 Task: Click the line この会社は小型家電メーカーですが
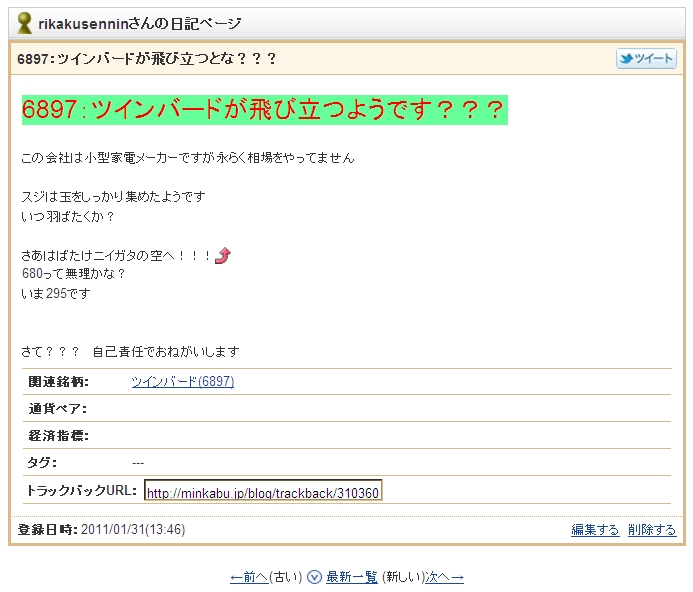(x=188, y=158)
